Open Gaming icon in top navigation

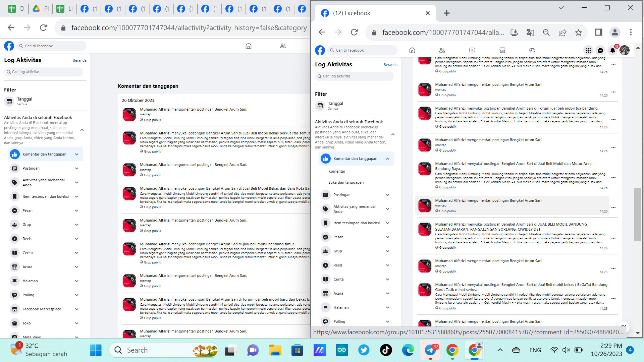point(532,50)
